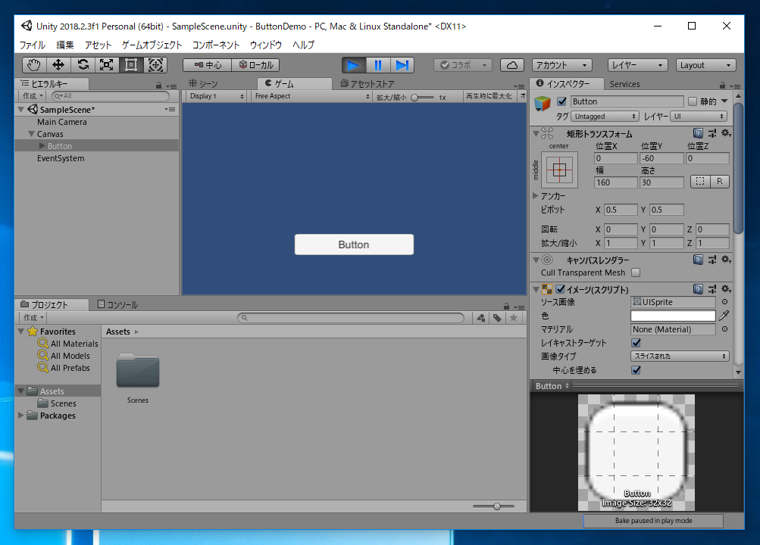This screenshot has width=760, height=545.
Task: Toggle raw edit mode R button
Action: click(720, 182)
